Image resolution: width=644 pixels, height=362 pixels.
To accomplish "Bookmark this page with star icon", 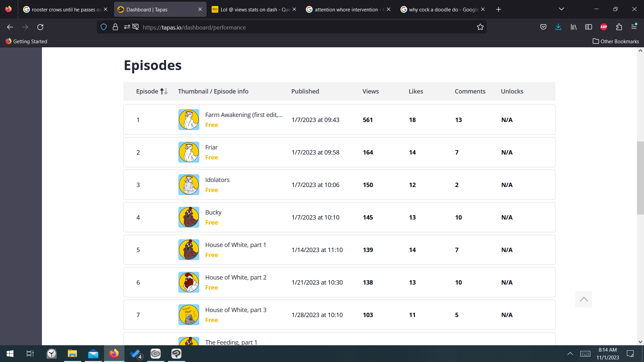I will (480, 27).
